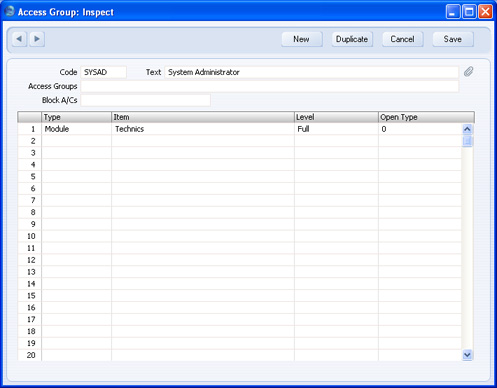The height and width of the screenshot is (388, 497).
Task: Click the Type column header
Action: [x=76, y=117]
